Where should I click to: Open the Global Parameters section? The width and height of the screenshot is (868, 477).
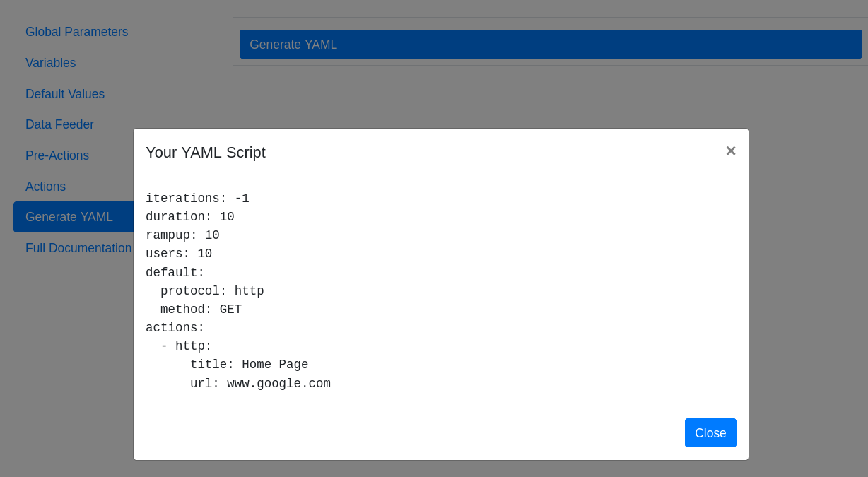point(76,32)
